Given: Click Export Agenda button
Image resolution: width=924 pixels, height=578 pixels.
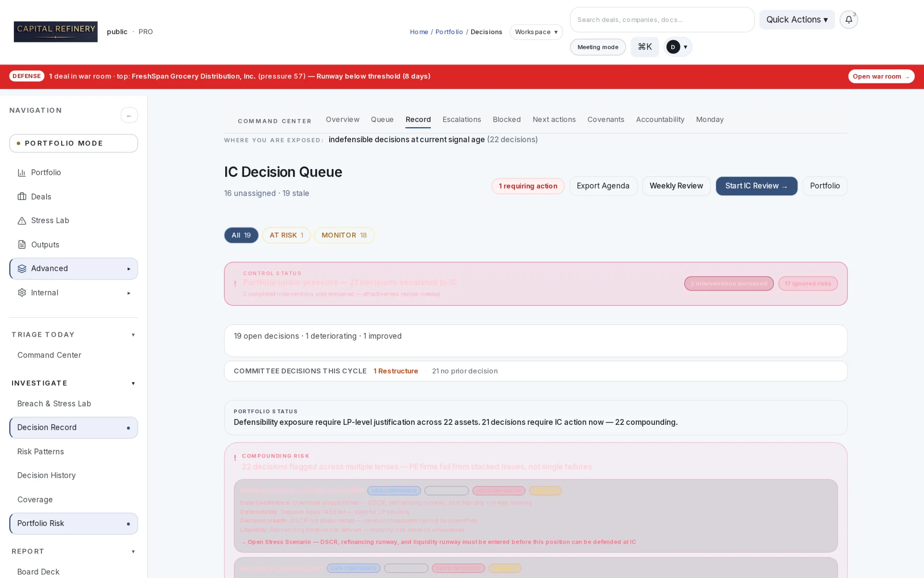Looking at the screenshot, I should 603,186.
